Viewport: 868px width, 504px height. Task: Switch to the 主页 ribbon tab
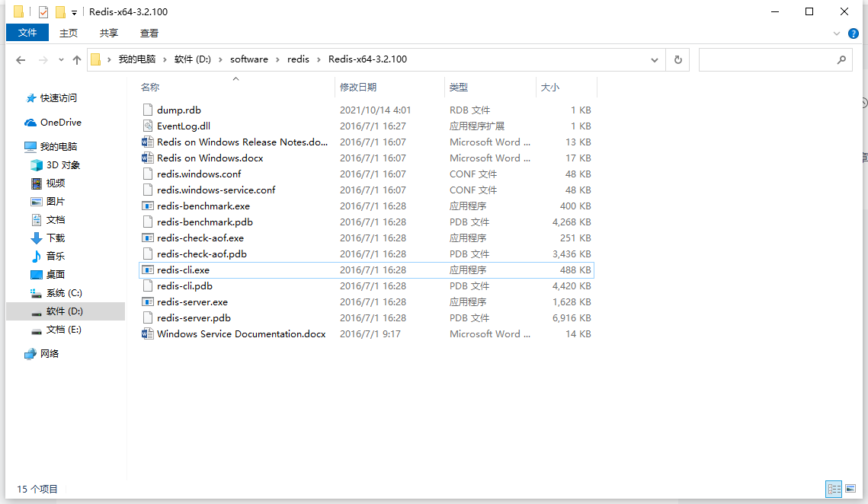tap(68, 33)
